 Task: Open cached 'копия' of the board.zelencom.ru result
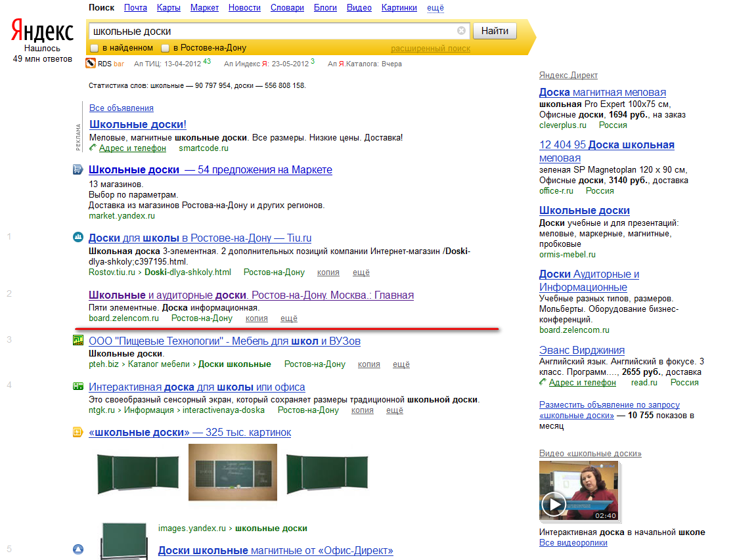click(256, 318)
